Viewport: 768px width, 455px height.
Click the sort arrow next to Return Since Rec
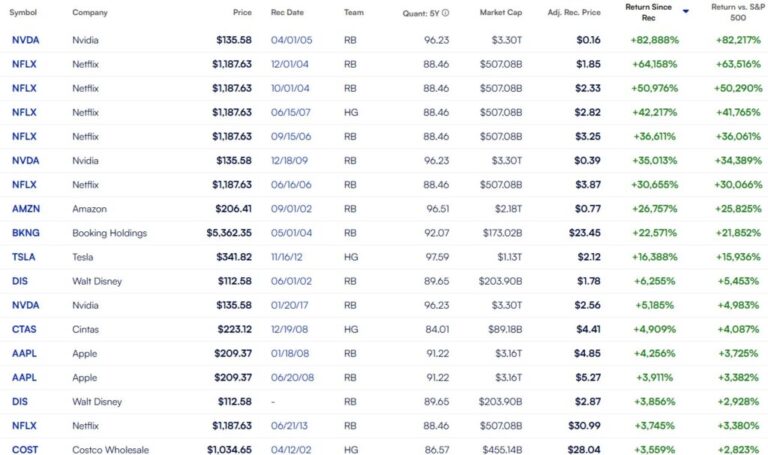(685, 10)
